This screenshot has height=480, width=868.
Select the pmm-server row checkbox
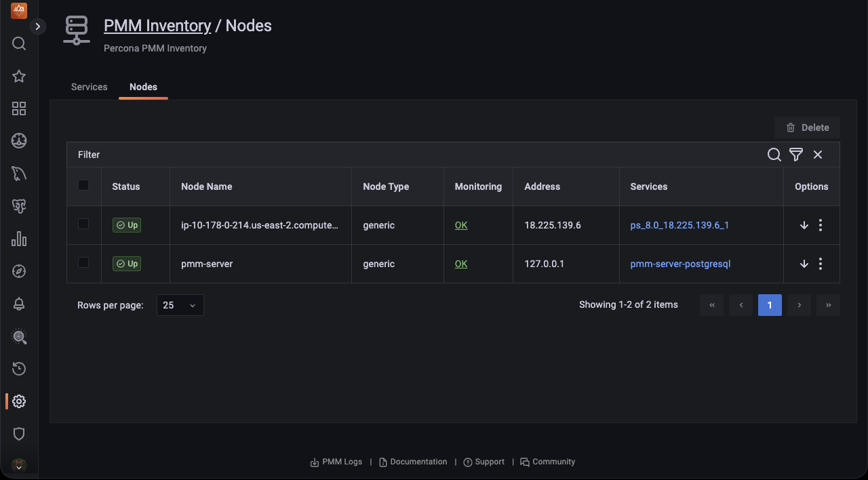[x=83, y=263]
